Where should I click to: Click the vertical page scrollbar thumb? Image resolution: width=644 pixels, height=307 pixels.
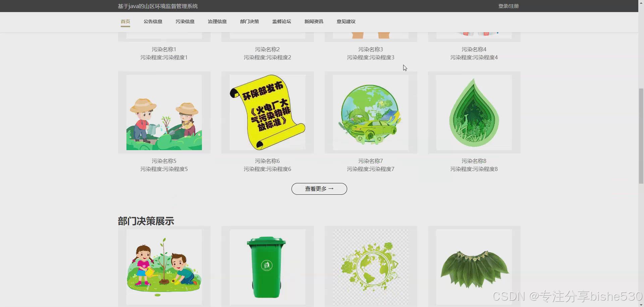641,136
